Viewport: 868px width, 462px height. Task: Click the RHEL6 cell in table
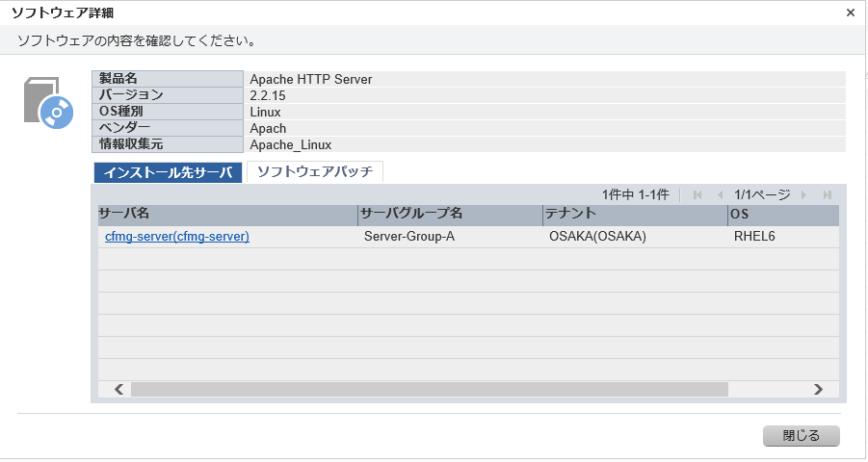coord(754,236)
